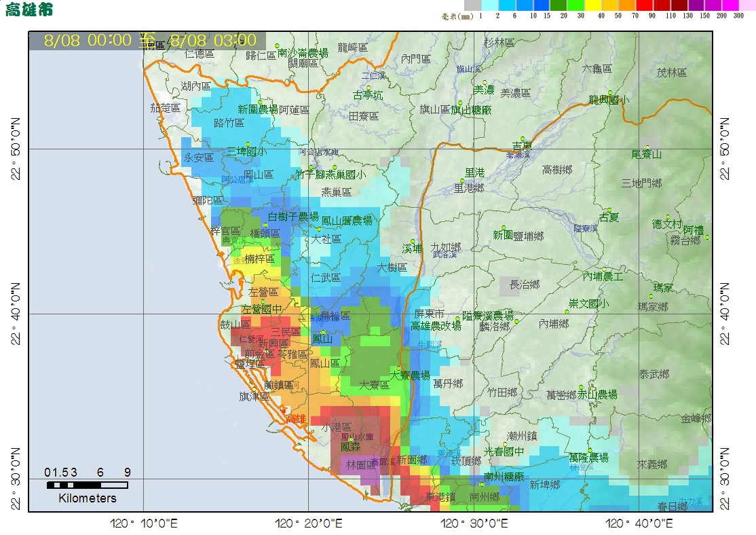Click the station dot above 尾寮山
This screenshot has width=756, height=535.
point(647,147)
